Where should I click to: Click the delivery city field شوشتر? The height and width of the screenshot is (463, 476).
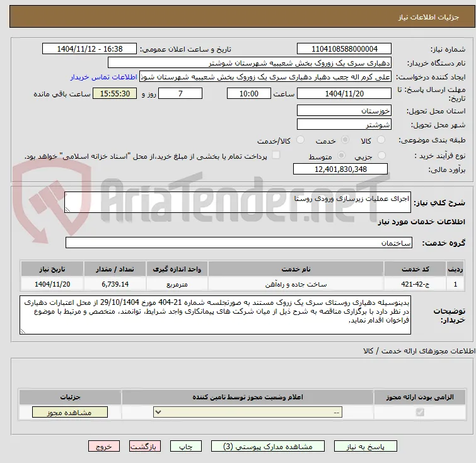click(x=344, y=124)
